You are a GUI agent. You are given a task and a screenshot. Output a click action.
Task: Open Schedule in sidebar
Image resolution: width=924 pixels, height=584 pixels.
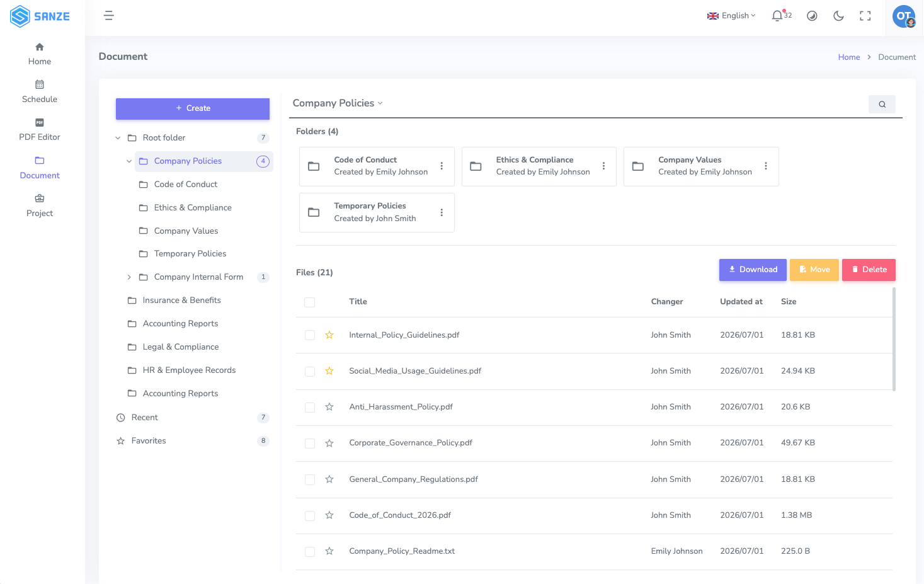[40, 92]
